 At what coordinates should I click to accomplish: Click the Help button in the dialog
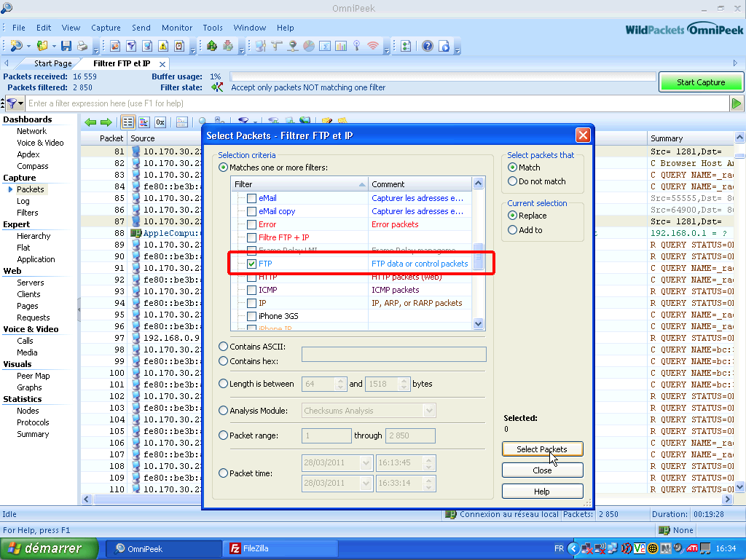point(542,491)
